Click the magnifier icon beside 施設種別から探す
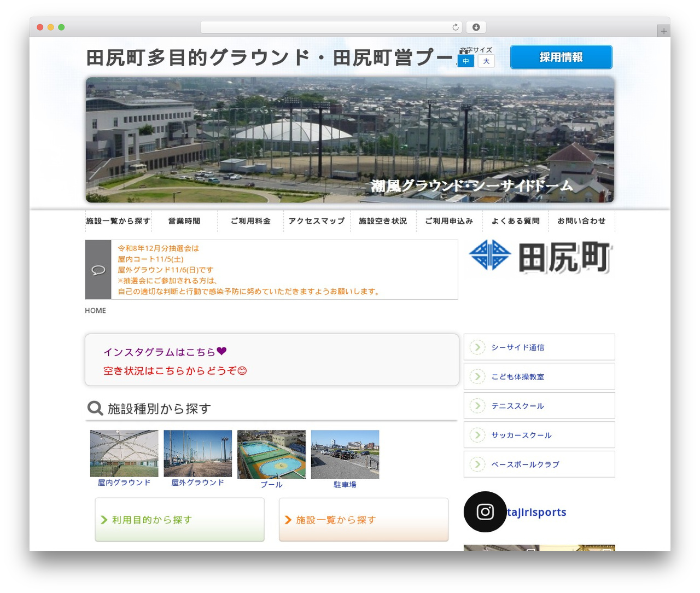 click(x=95, y=408)
